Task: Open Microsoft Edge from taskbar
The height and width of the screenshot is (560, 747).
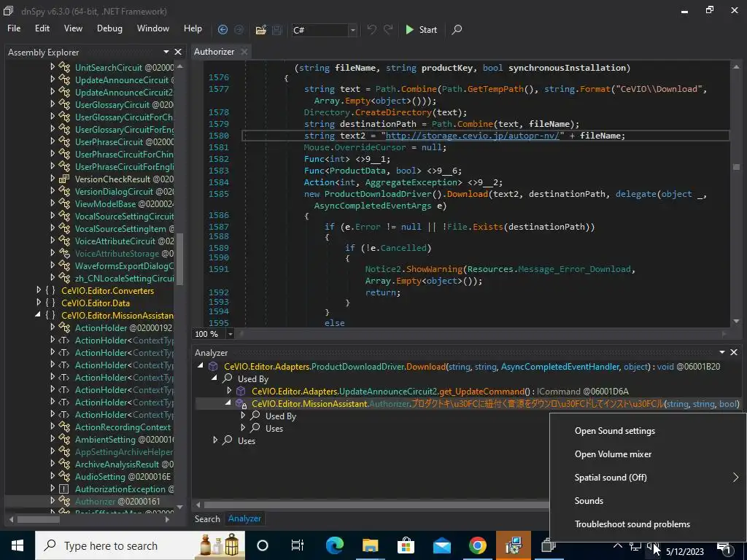Action: point(334,545)
